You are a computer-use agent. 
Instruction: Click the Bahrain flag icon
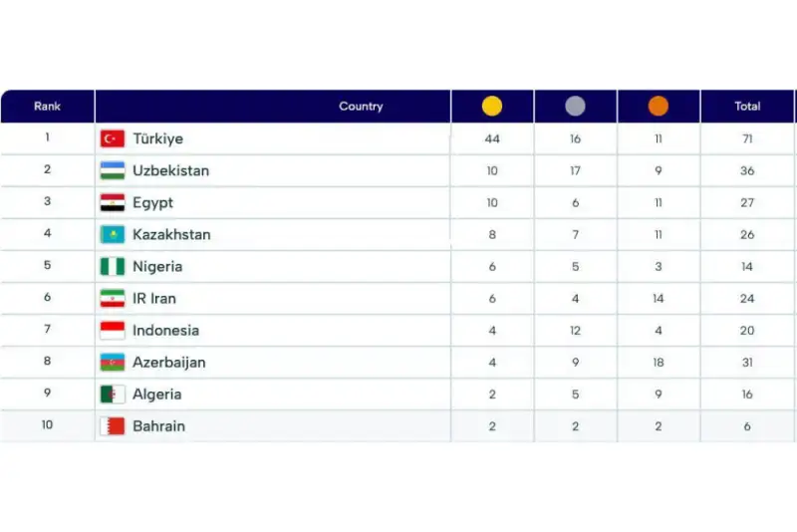(113, 425)
